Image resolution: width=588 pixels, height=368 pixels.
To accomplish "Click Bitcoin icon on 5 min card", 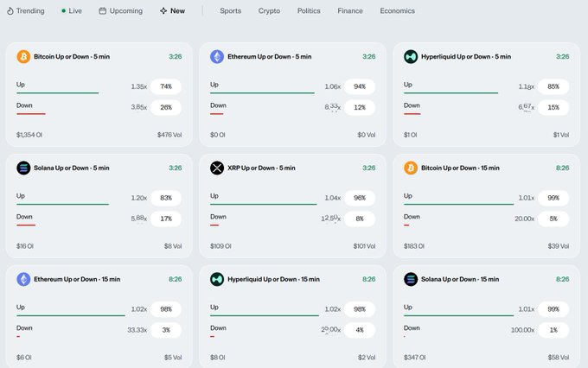I will pos(23,57).
